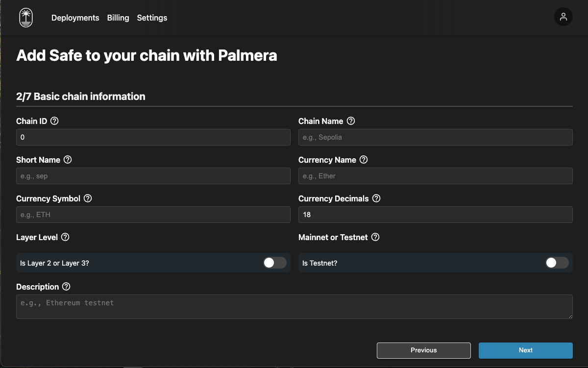Click Mainnet or Testnet help icon
The height and width of the screenshot is (368, 588).
click(x=375, y=237)
